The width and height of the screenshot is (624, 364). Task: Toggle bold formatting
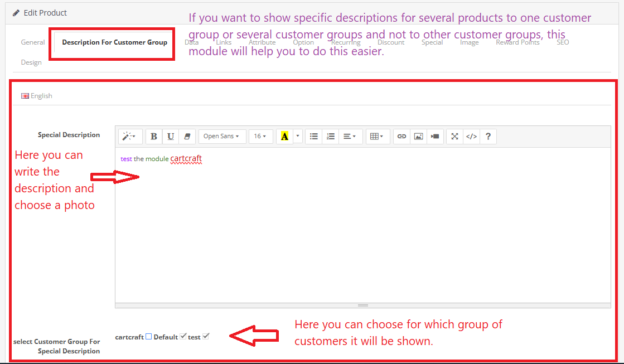click(x=153, y=136)
